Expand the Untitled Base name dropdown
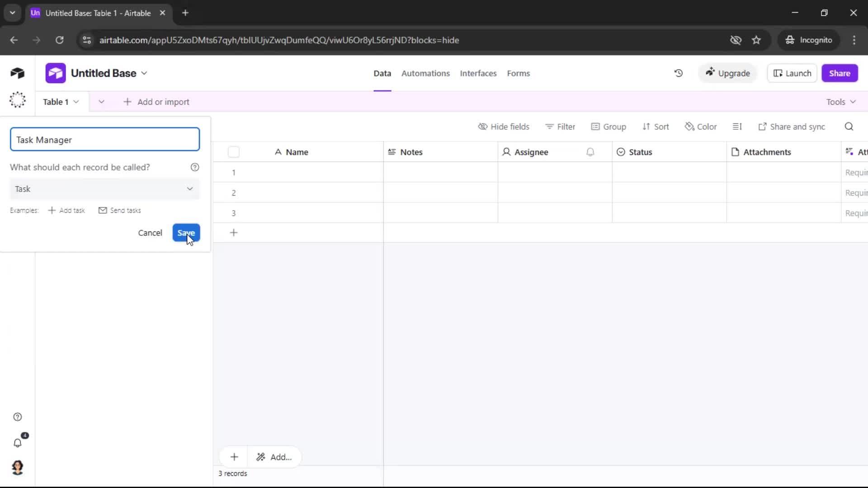The height and width of the screenshot is (488, 868). coord(144,73)
